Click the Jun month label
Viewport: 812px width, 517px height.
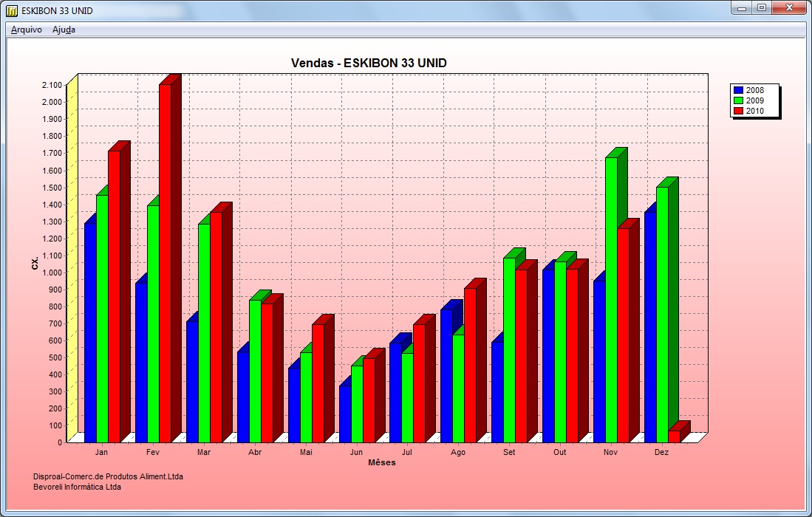(356, 452)
